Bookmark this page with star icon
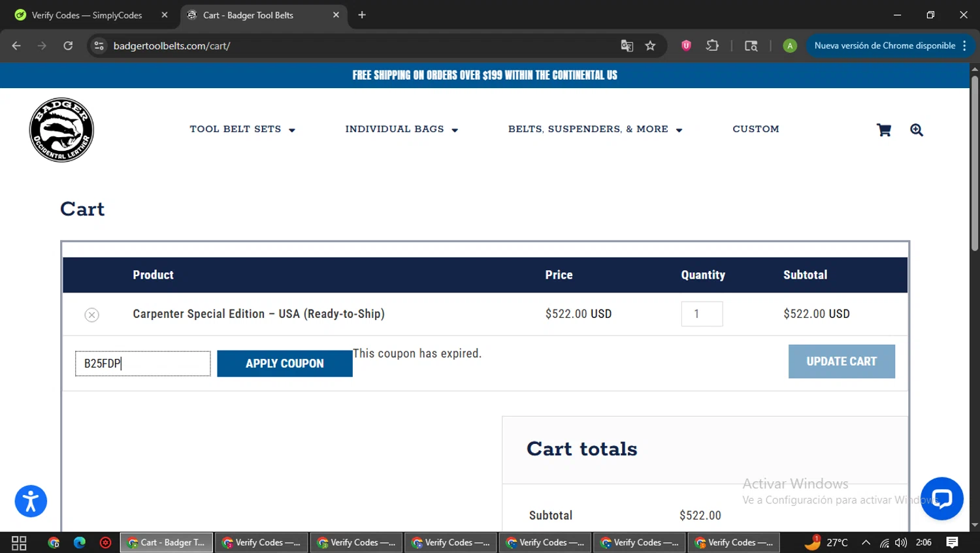This screenshot has height=553, width=980. [650, 46]
